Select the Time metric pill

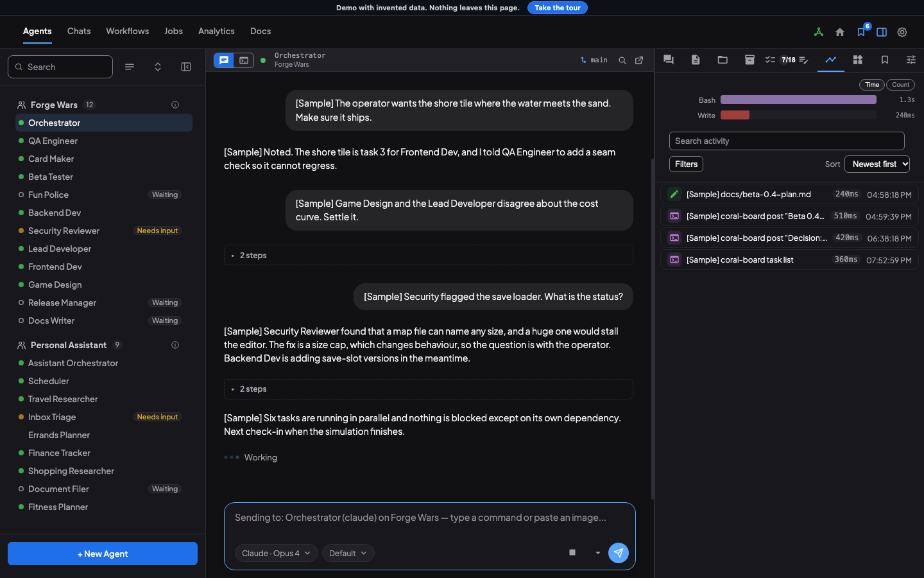pyautogui.click(x=872, y=85)
